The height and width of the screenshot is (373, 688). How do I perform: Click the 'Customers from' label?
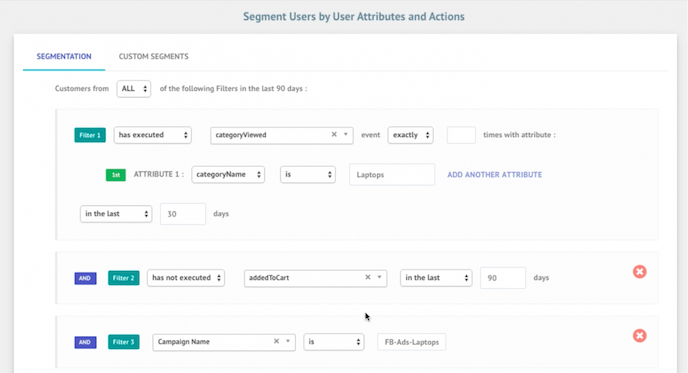(x=82, y=88)
